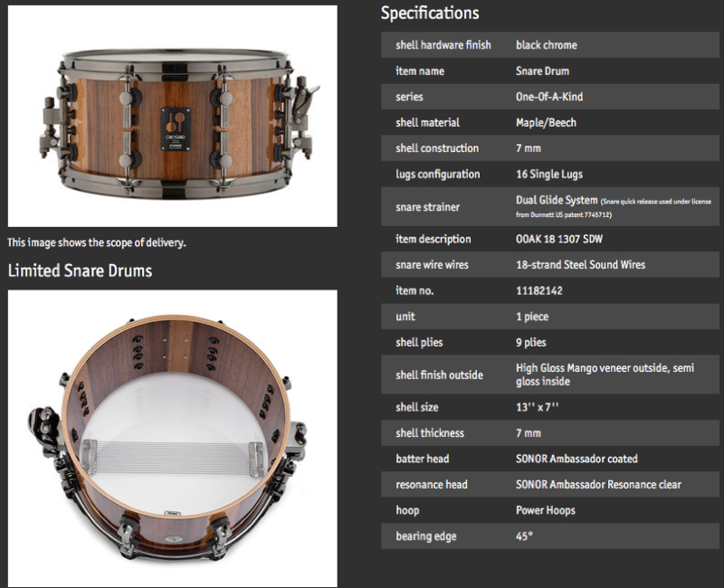This screenshot has width=724, height=588.
Task: Select the 'shell size' label
Action: click(x=417, y=406)
